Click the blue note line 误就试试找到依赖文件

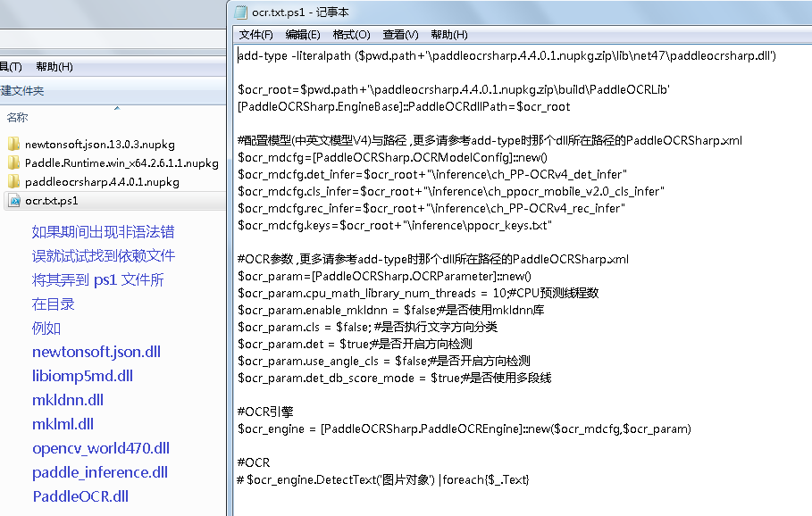coord(103,255)
